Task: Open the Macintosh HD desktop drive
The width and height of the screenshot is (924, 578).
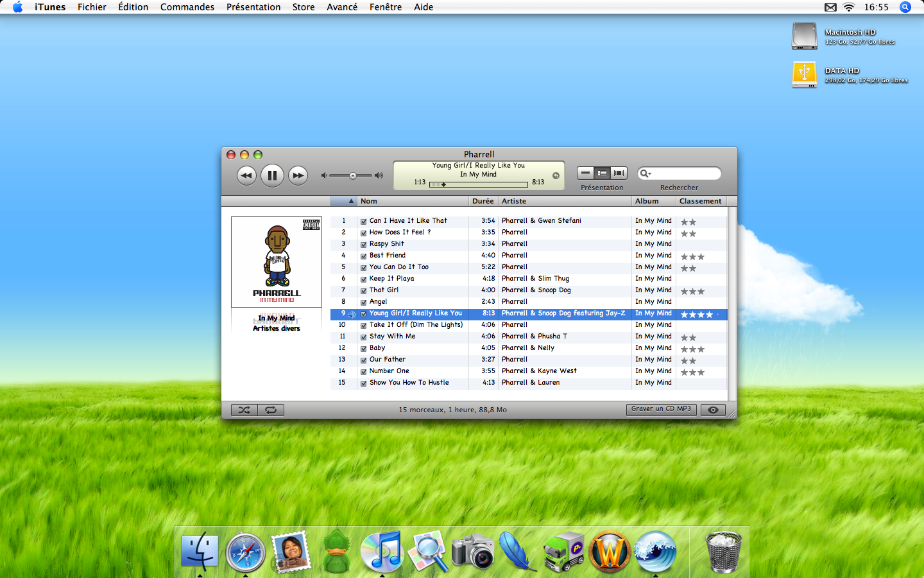Action: 804,36
